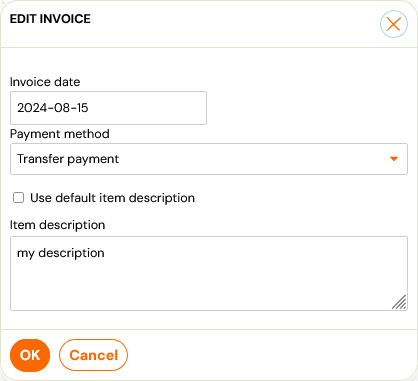This screenshot has width=418, height=381.
Task: Click the resize grip icon of description box
Action: (399, 302)
